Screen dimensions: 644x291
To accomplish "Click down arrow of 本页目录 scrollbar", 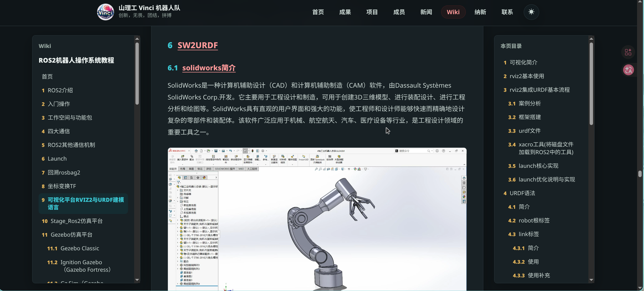I will pyautogui.click(x=591, y=280).
